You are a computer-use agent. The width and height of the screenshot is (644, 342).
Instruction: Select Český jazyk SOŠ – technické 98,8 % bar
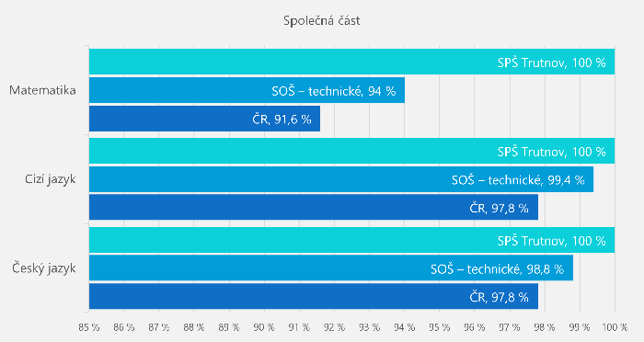pyautogui.click(x=331, y=268)
